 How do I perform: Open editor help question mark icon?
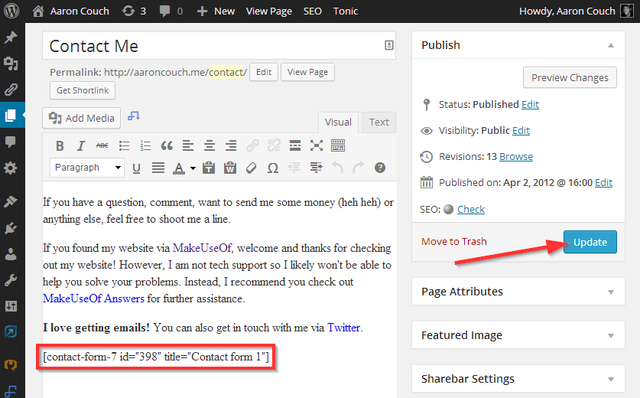380,168
